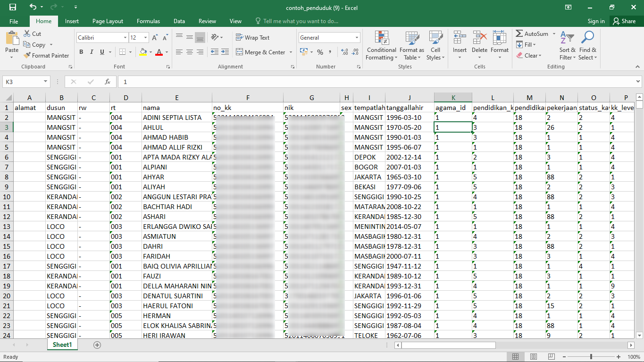The image size is (644, 362).
Task: Click the Percent Style icon
Action: [320, 52]
